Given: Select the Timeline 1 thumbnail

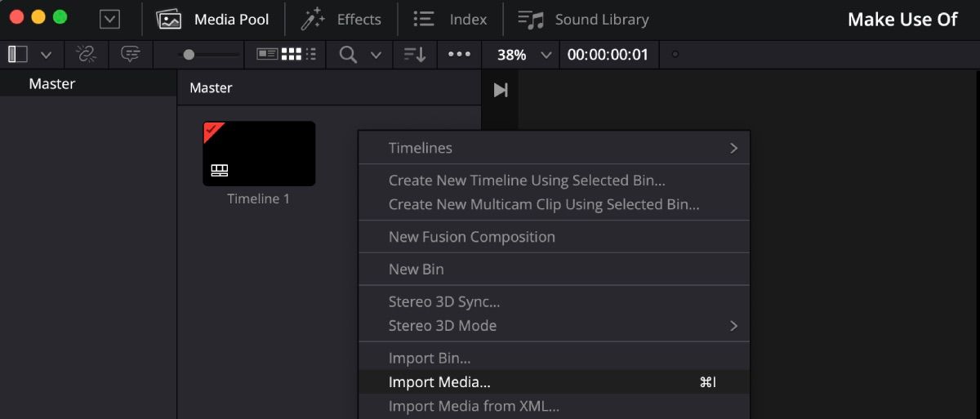Looking at the screenshot, I should click(x=259, y=154).
